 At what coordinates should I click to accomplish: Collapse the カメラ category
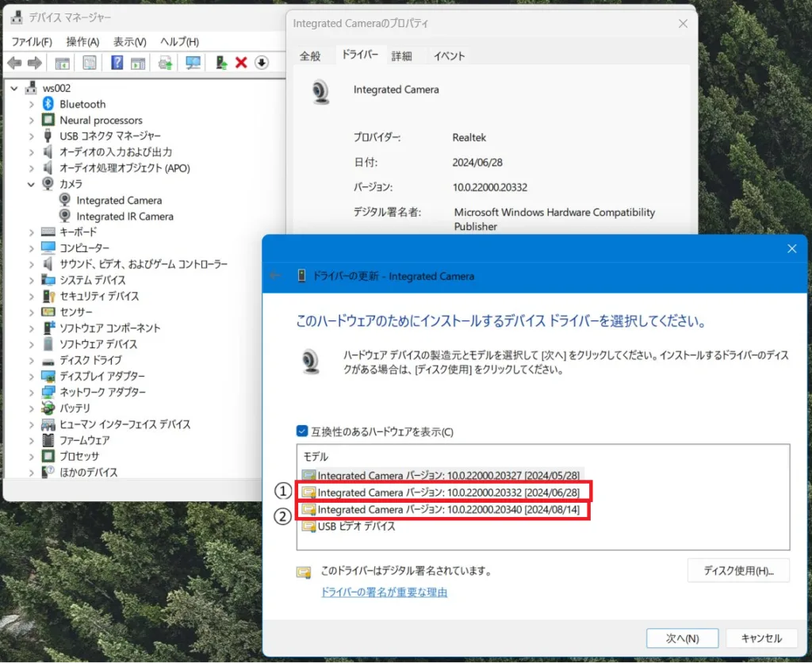(x=32, y=184)
